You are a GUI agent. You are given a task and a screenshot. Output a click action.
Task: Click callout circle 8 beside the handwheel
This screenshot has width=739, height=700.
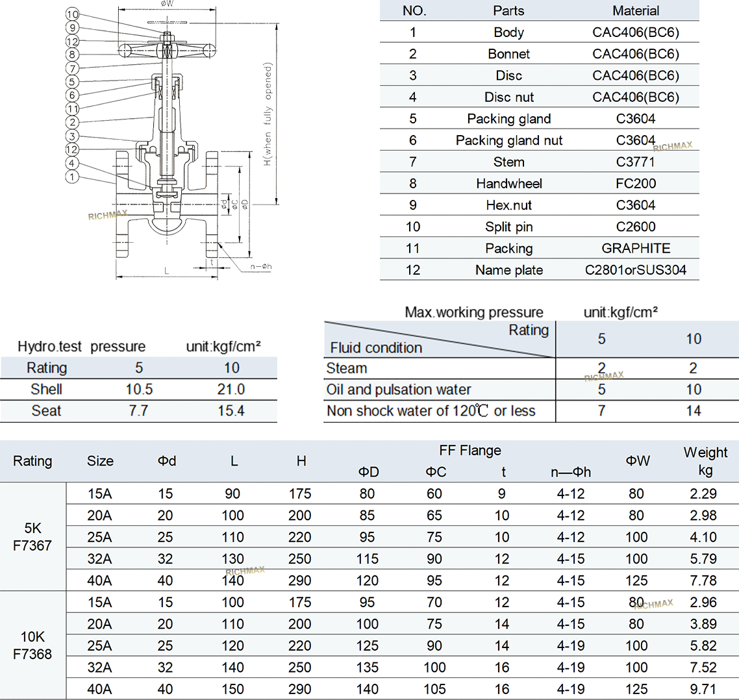click(72, 55)
